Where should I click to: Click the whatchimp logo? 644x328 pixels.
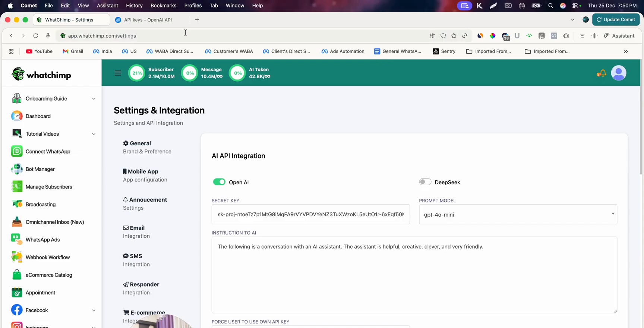(x=41, y=74)
